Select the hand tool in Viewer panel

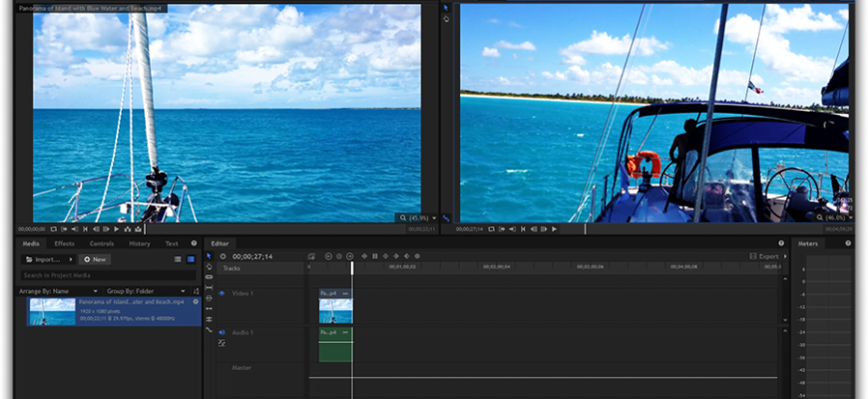pyautogui.click(x=446, y=19)
